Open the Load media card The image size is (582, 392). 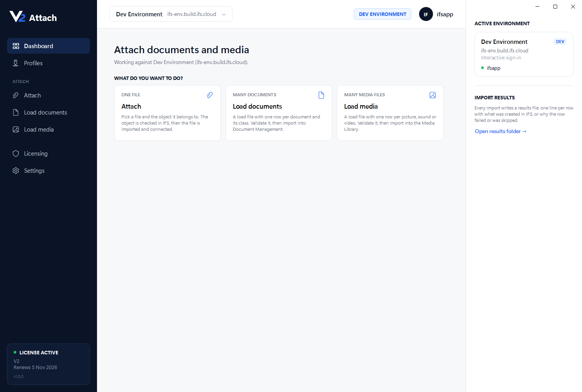point(390,113)
